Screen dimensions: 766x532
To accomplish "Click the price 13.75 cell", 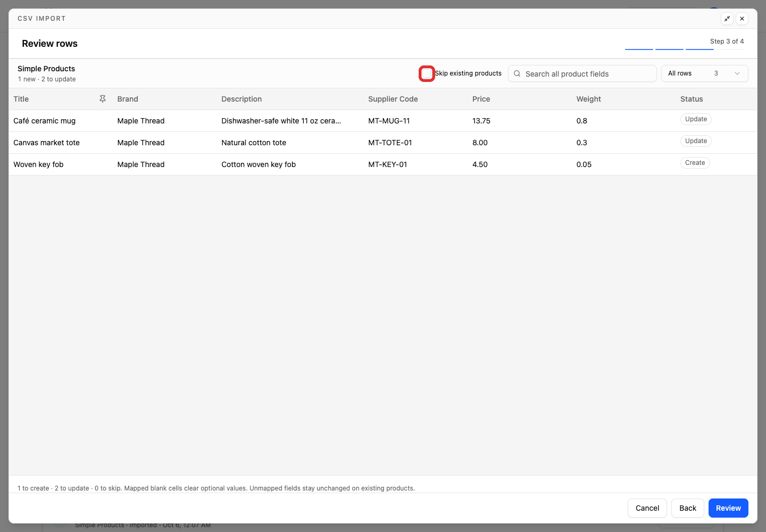I will [x=481, y=121].
